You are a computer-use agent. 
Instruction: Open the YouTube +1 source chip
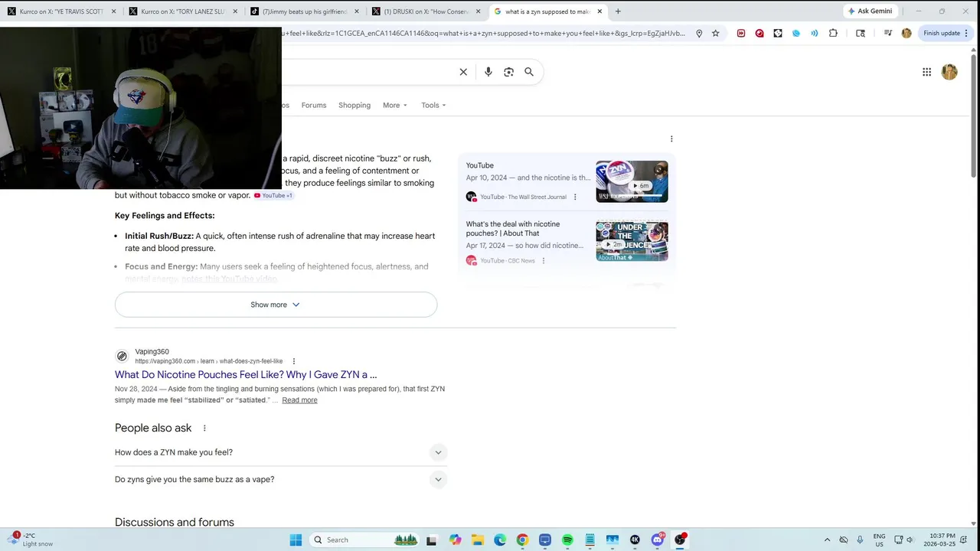(x=273, y=196)
